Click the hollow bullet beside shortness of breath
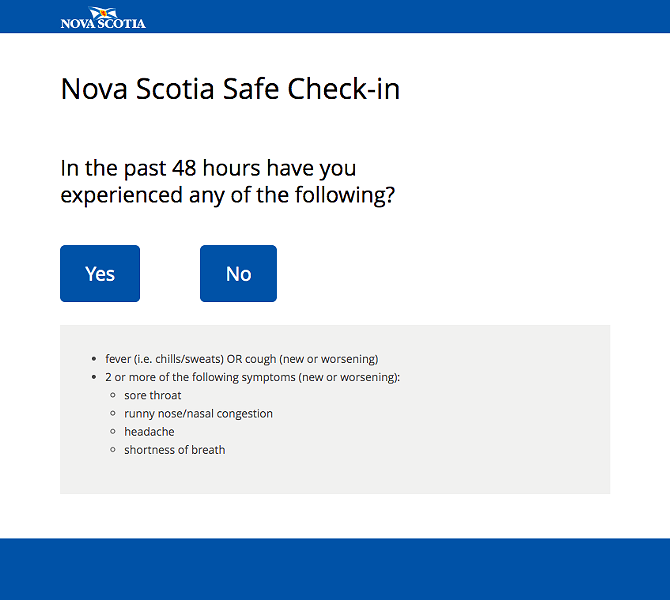 click(x=113, y=450)
